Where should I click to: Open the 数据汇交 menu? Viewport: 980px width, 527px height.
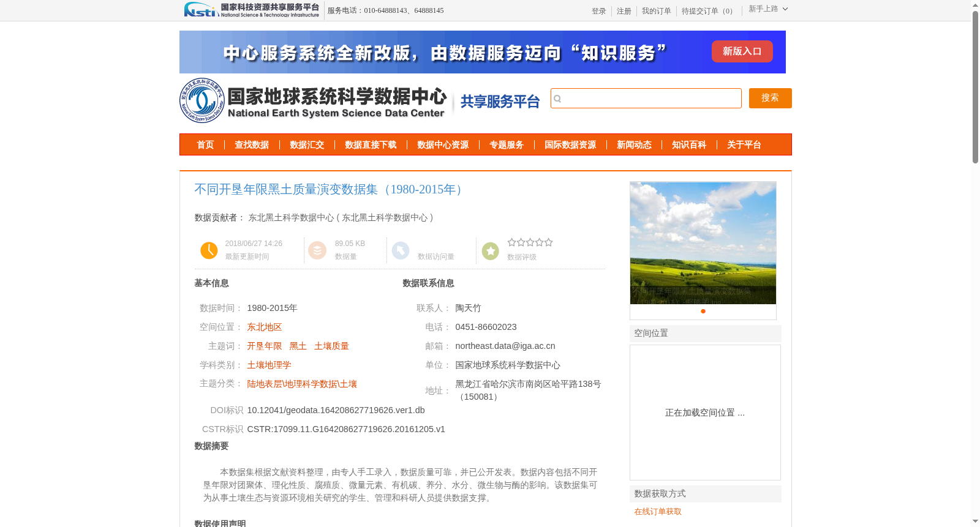307,145
